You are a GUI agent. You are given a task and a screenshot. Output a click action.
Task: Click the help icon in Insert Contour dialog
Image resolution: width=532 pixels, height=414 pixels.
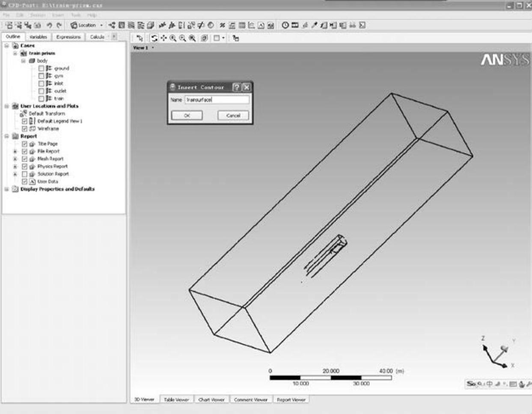[x=237, y=87]
